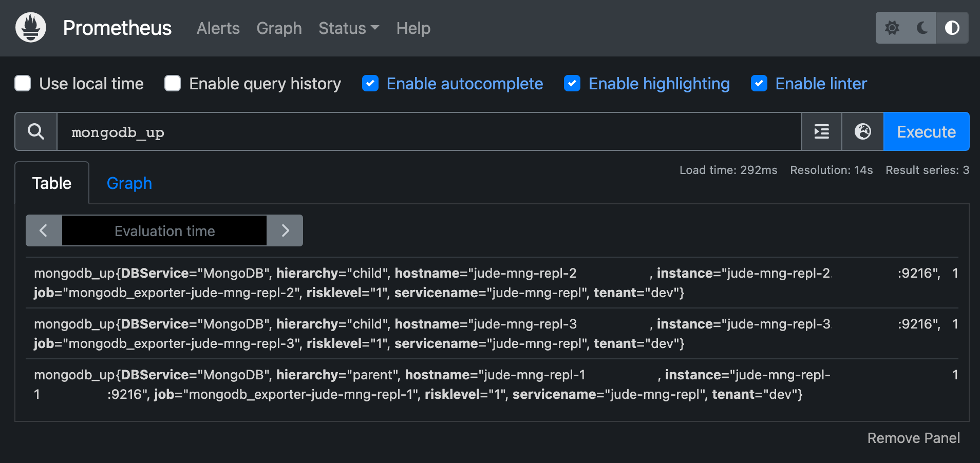The image size is (980, 463).
Task: Go to the Graph item in the navbar
Action: (279, 28)
